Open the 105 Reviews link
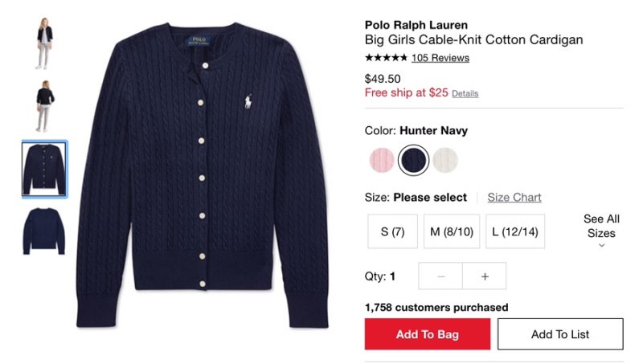The image size is (643, 364). (x=440, y=58)
